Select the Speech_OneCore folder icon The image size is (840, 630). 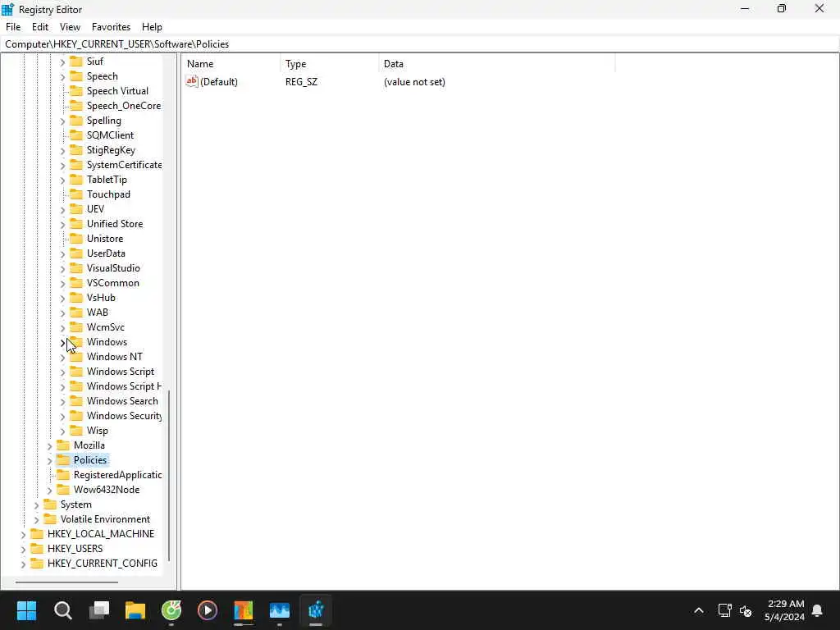(76, 106)
